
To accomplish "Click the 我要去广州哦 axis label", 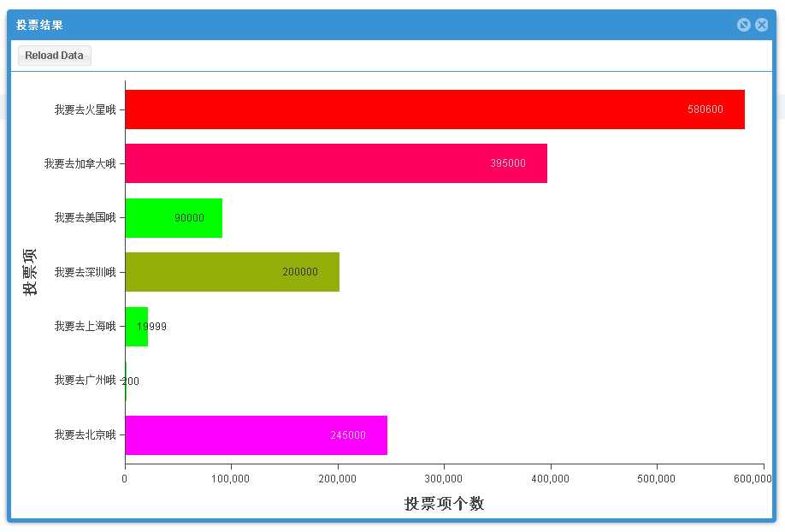I will pyautogui.click(x=86, y=381).
